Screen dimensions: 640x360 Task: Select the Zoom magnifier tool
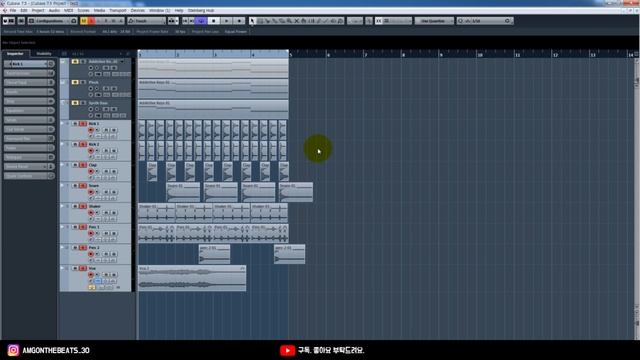tap(289, 21)
